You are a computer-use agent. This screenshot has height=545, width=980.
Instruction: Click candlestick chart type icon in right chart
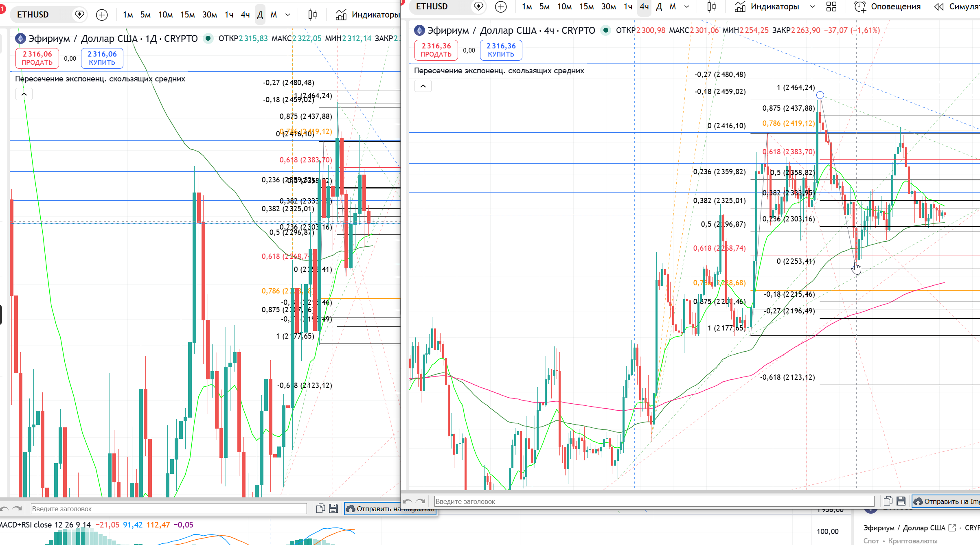[x=711, y=7]
